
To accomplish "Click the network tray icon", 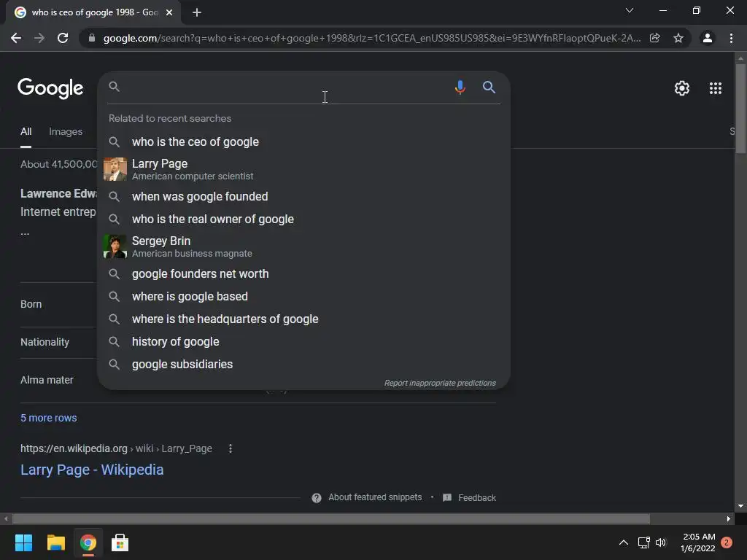I will coord(643,542).
